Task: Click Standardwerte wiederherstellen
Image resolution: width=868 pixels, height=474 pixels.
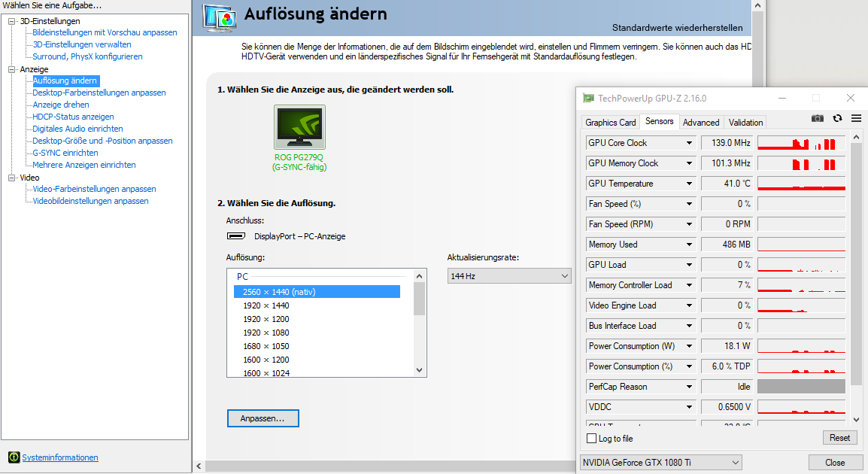Action: tap(678, 28)
